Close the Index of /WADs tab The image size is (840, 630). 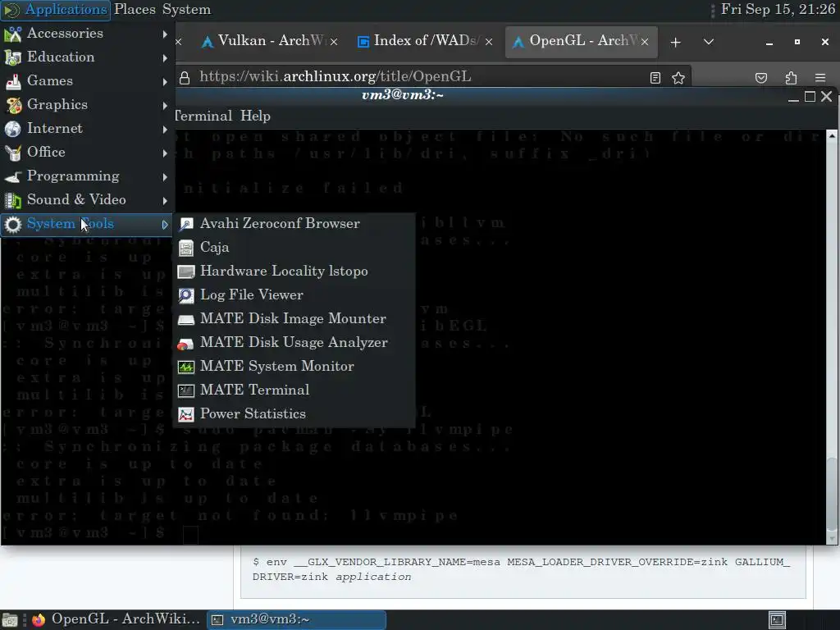[x=489, y=42]
